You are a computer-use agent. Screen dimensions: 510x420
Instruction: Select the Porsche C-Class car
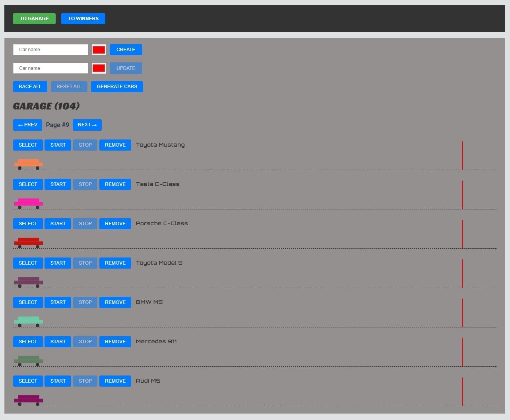[28, 224]
